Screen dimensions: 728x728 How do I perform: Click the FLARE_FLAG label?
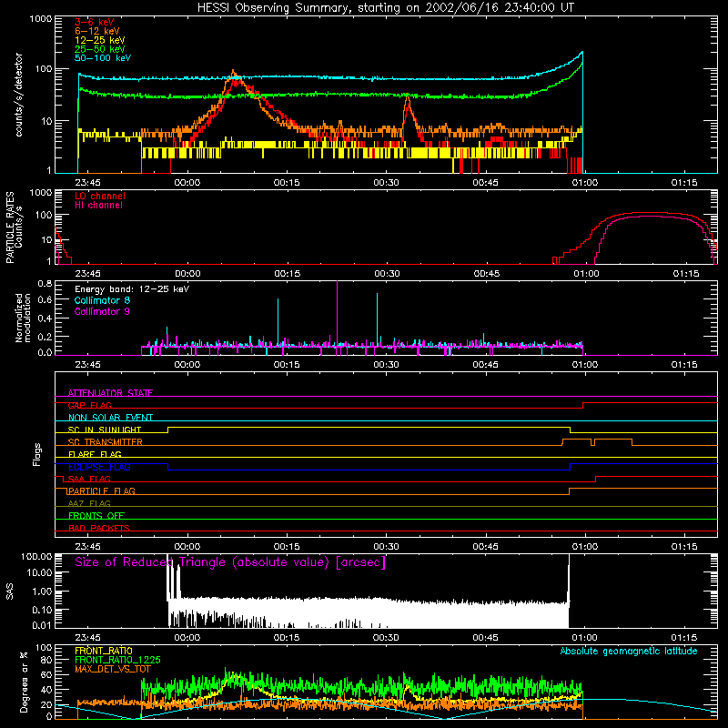(95, 454)
